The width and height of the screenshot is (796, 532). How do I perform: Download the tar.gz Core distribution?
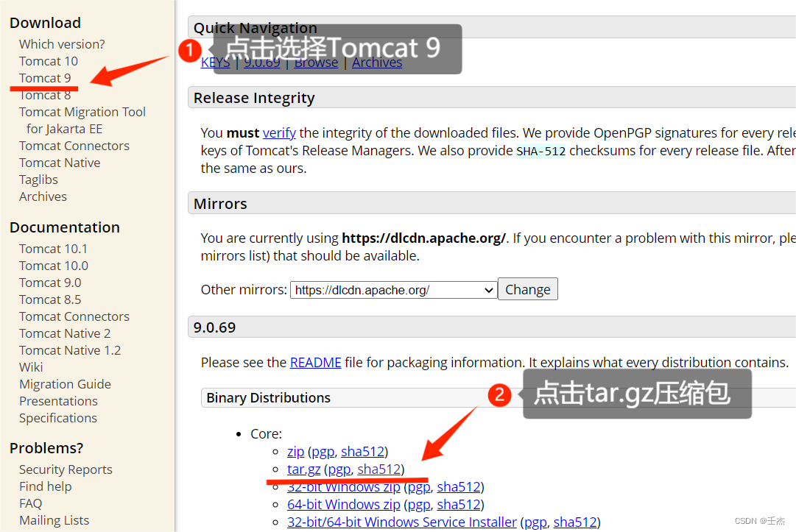point(303,469)
